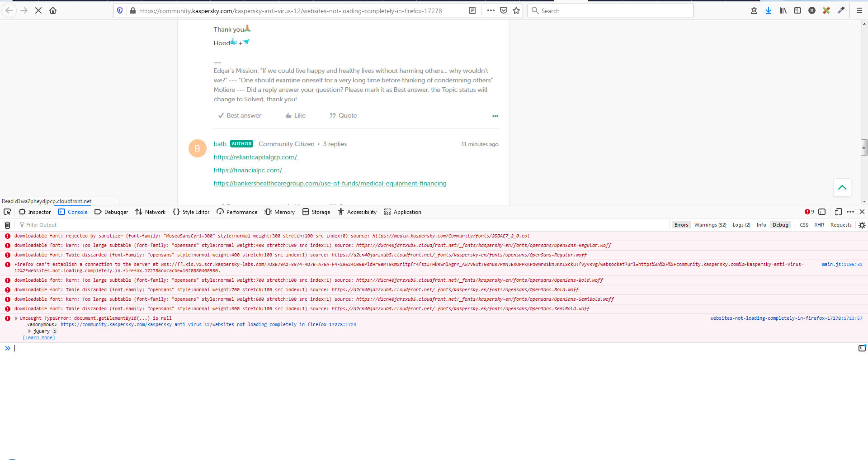The height and width of the screenshot is (460, 868).
Task: Click the error count badge
Action: point(809,212)
